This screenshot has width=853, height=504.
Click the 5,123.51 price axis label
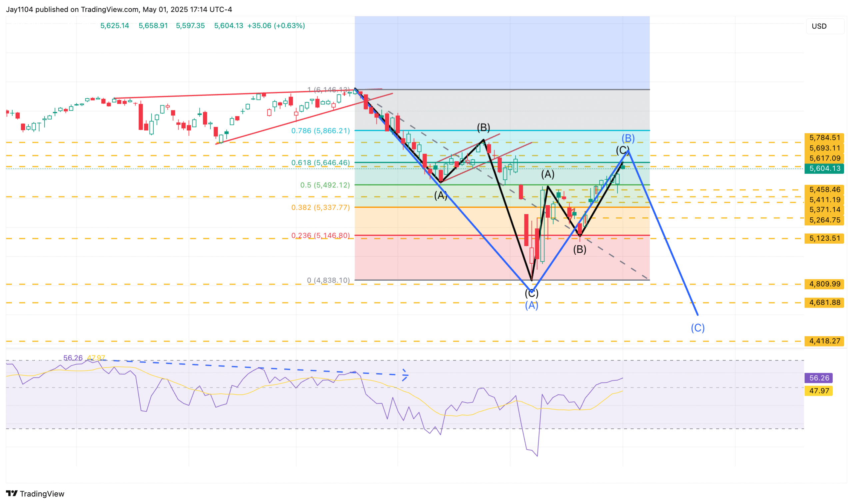click(x=824, y=238)
